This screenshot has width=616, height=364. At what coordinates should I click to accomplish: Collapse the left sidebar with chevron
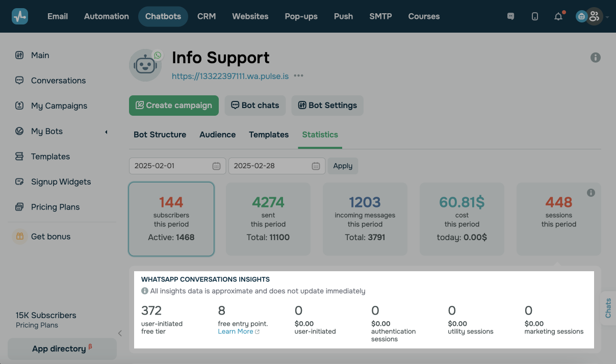(120, 333)
